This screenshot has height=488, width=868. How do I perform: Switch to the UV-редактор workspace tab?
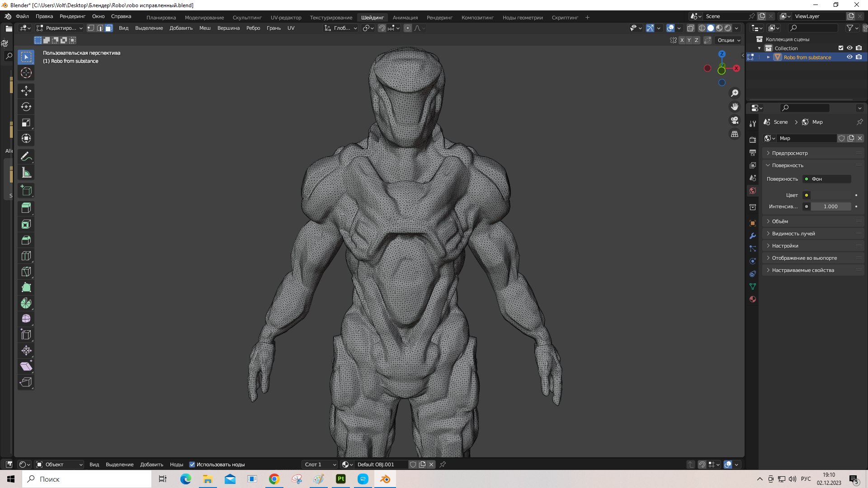click(x=286, y=18)
